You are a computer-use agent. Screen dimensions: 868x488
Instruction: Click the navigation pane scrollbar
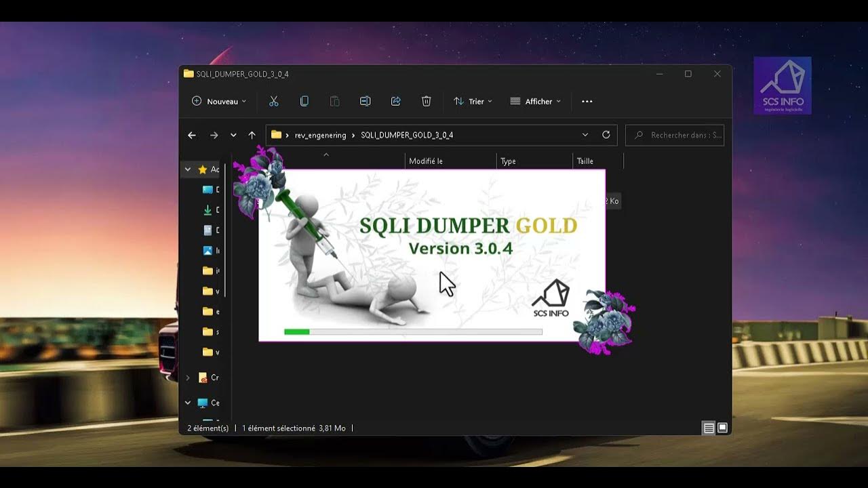pyautogui.click(x=225, y=230)
